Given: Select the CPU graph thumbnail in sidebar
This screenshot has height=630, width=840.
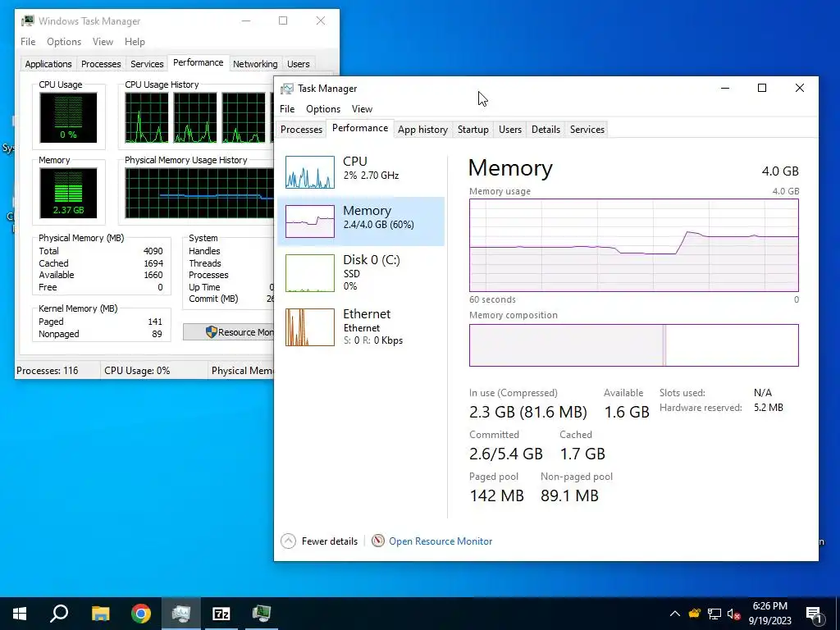Looking at the screenshot, I should (x=309, y=172).
